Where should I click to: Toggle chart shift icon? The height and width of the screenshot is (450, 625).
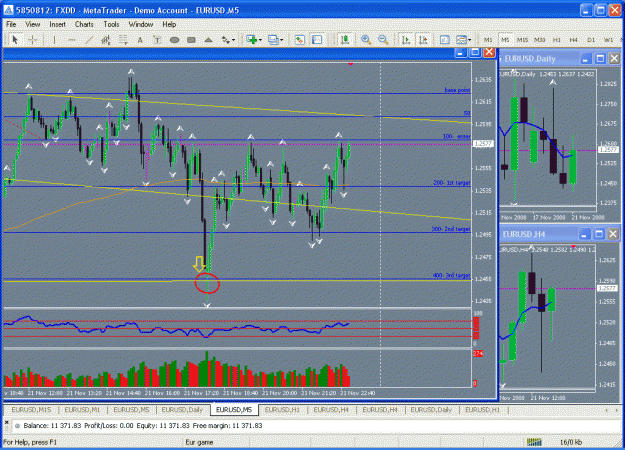pyautogui.click(x=423, y=39)
